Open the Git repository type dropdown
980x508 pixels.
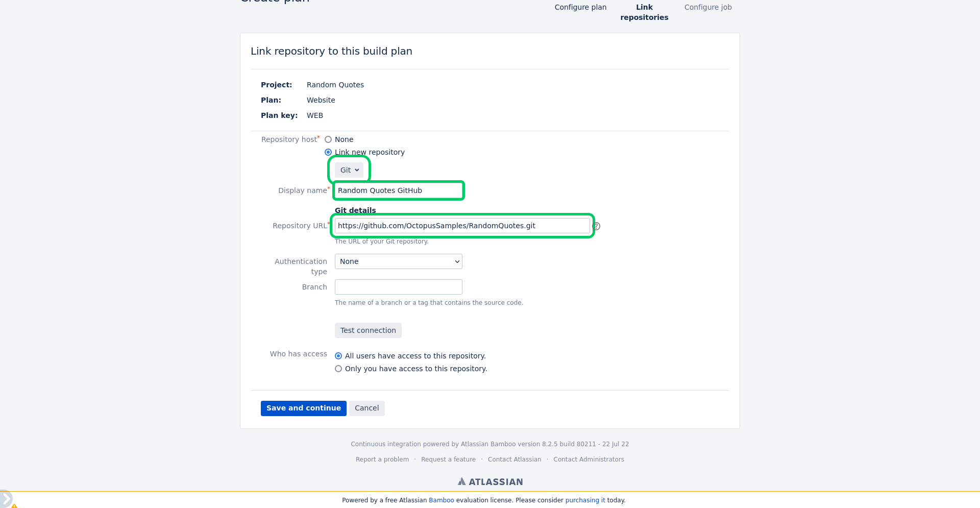pos(349,170)
